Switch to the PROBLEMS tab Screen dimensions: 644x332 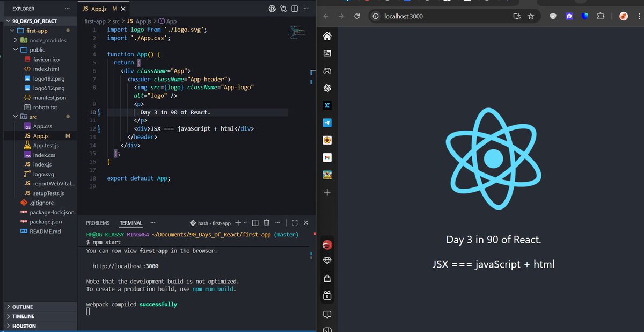pos(98,223)
